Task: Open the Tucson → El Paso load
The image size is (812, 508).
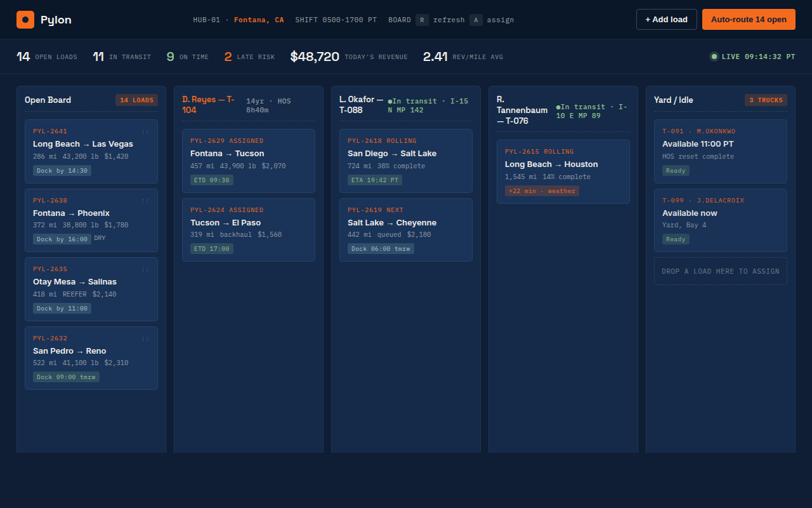Action: [x=249, y=230]
